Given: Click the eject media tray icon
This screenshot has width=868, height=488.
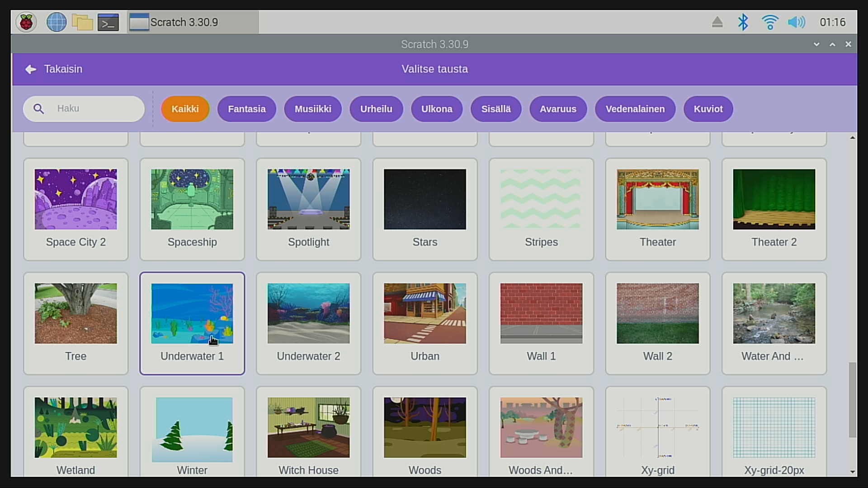Looking at the screenshot, I should (x=717, y=22).
